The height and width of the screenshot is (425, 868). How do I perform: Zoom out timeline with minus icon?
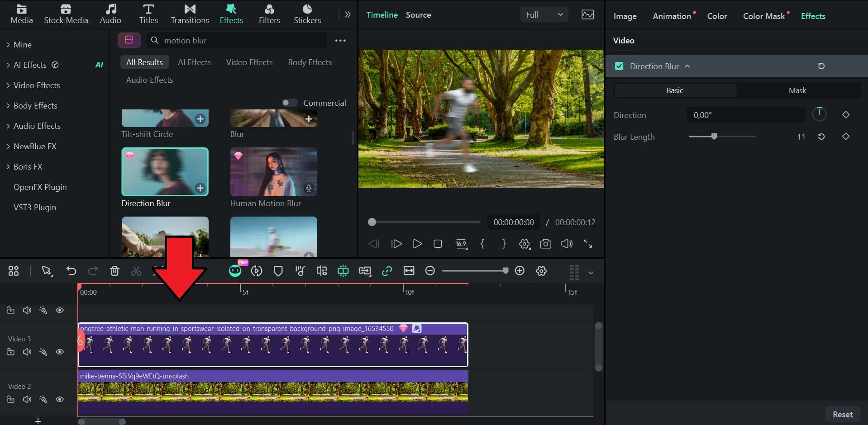[x=430, y=271]
